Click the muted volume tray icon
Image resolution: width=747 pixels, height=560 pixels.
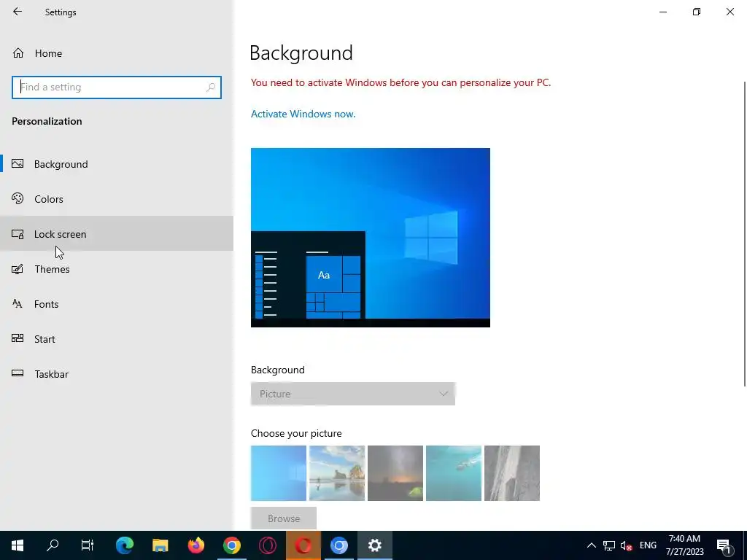pyautogui.click(x=627, y=545)
